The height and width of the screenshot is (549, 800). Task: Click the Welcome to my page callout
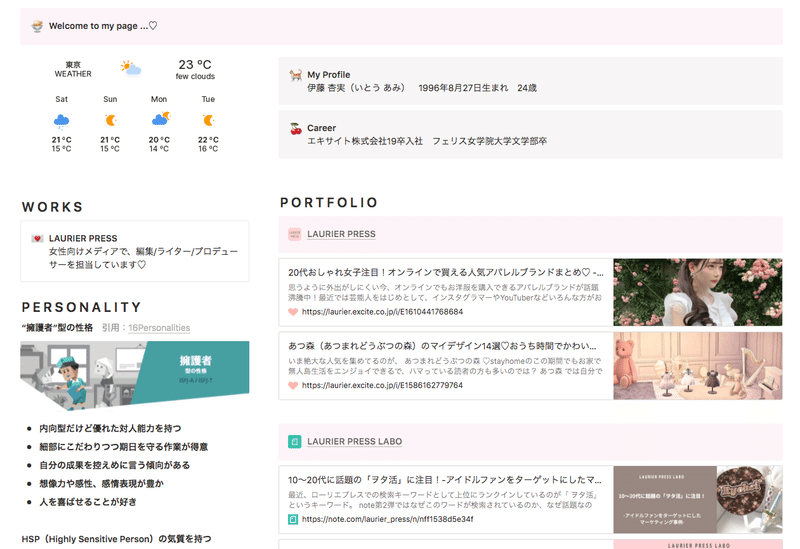402,26
